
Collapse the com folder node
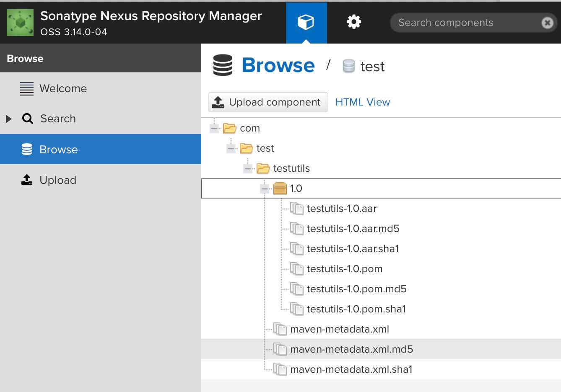click(214, 128)
